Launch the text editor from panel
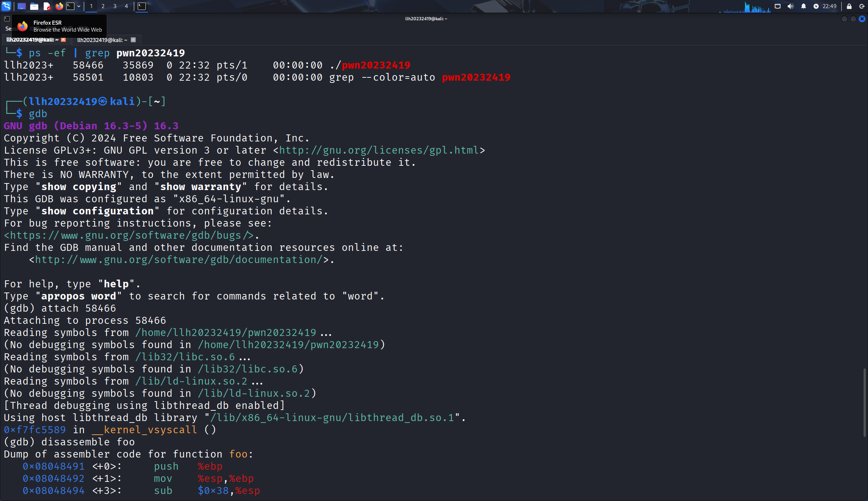Screen dimensions: 868x501 tap(47, 6)
